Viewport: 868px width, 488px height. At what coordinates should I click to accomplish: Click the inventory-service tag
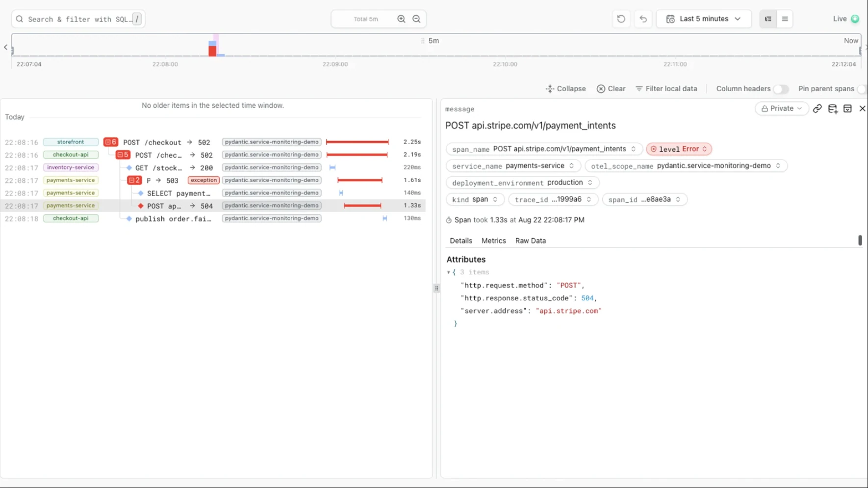point(71,168)
